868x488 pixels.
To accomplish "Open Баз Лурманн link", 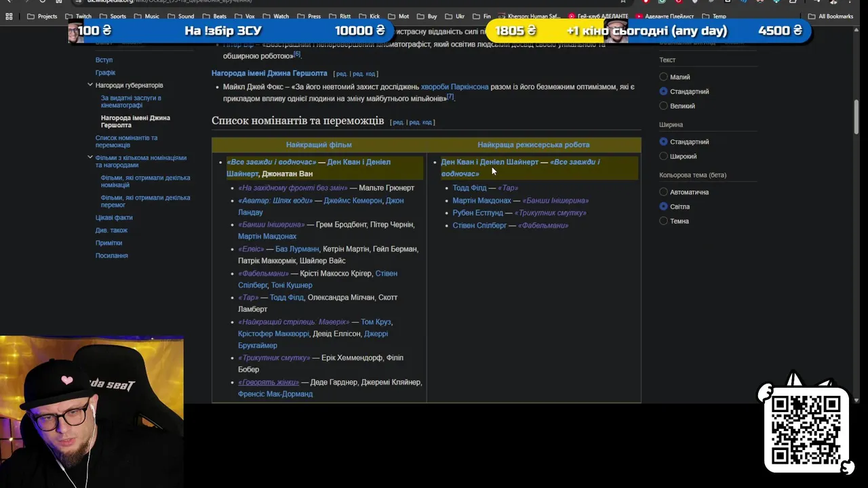I will 297,249.
